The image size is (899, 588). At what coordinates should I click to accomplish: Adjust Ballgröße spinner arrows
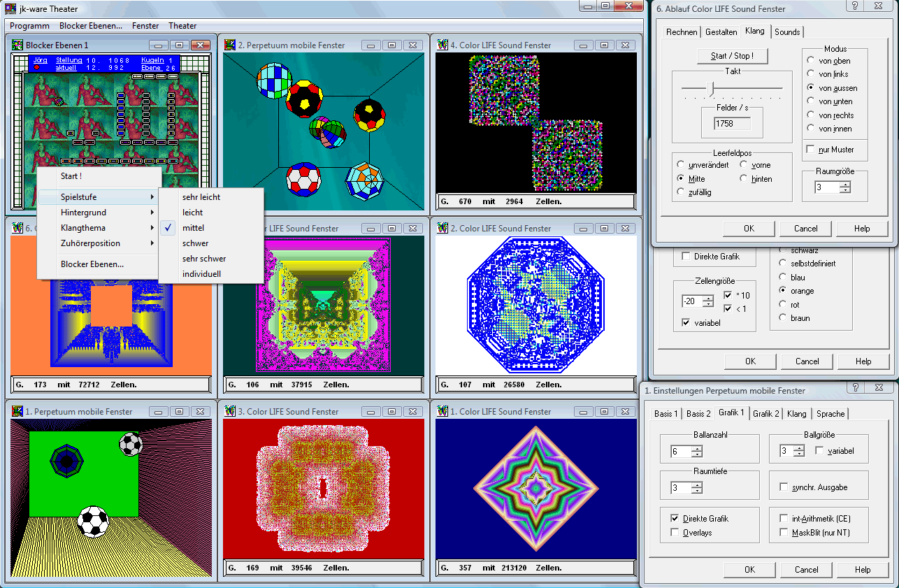coord(799,452)
